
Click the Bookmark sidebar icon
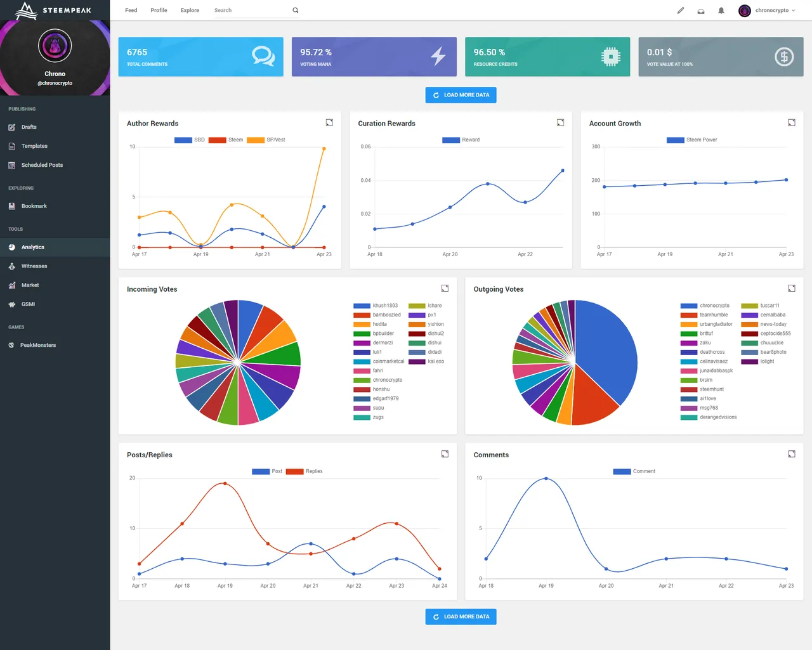point(11,206)
